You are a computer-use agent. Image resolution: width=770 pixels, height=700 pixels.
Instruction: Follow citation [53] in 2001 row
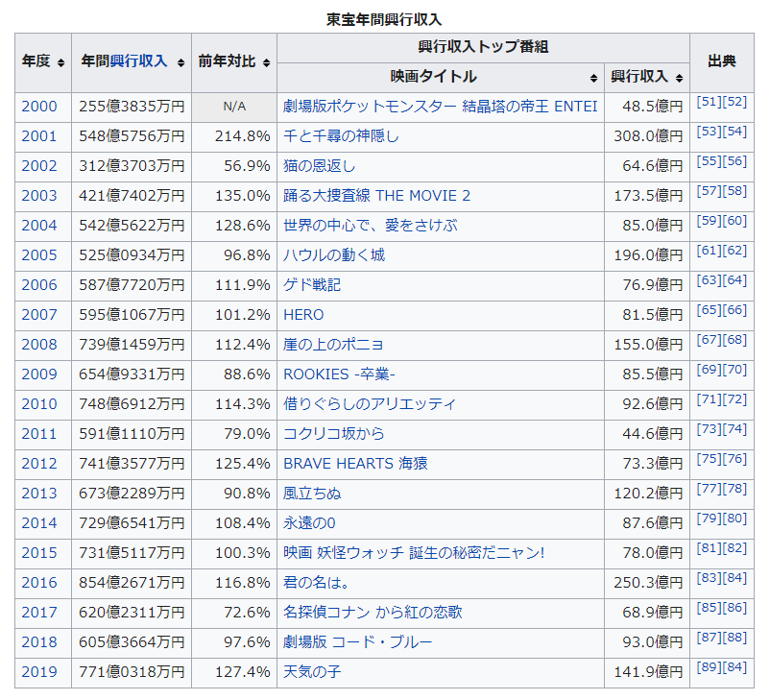(710, 132)
